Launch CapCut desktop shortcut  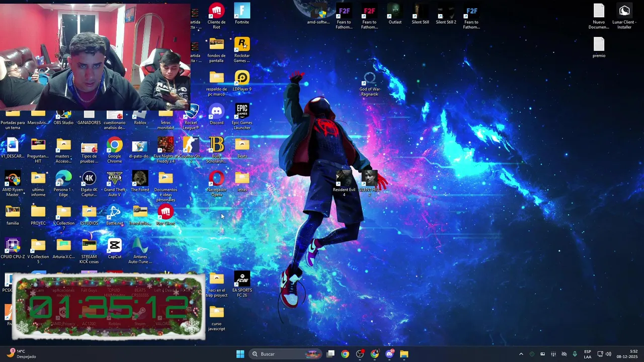pyautogui.click(x=114, y=249)
